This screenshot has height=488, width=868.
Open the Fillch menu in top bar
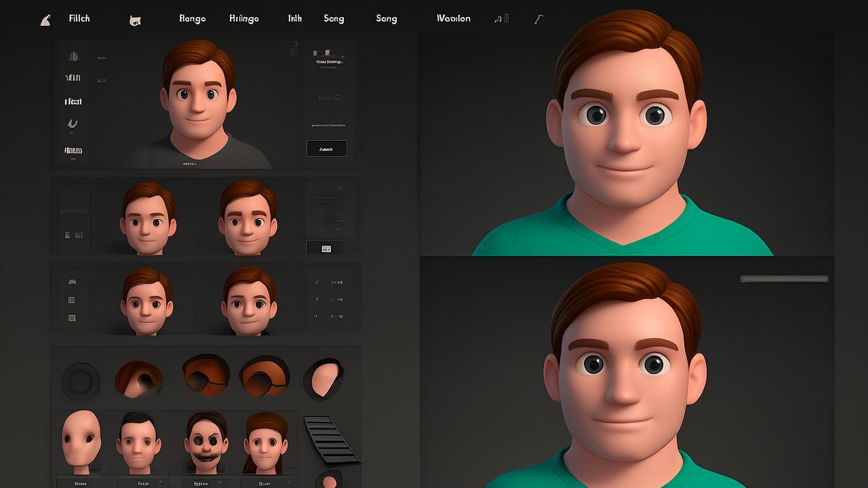point(79,19)
